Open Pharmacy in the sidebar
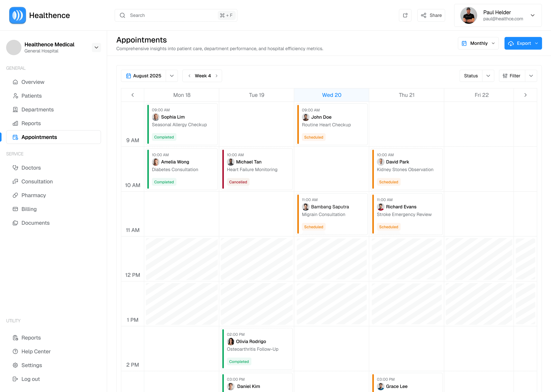This screenshot has width=551, height=392. tap(54, 195)
